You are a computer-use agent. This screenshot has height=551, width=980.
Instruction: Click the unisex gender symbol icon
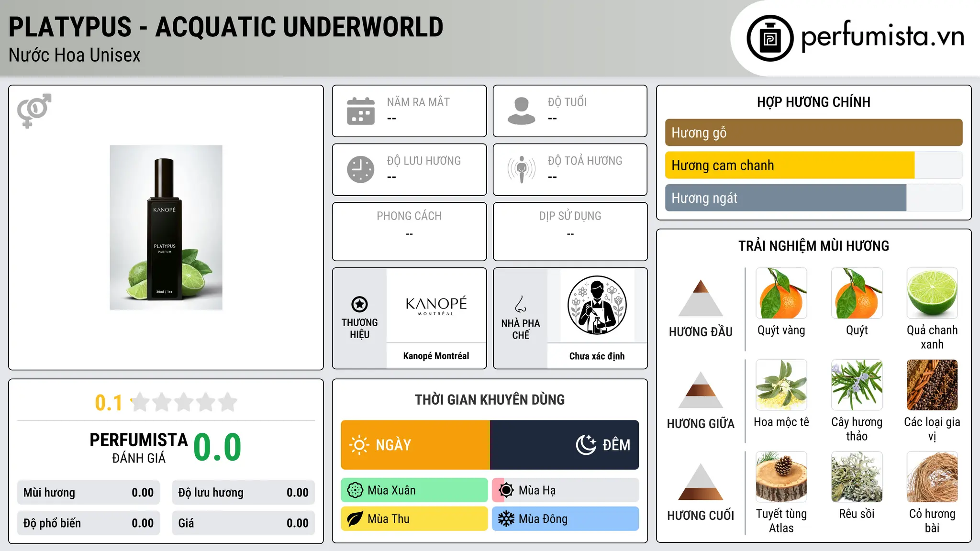point(34,110)
